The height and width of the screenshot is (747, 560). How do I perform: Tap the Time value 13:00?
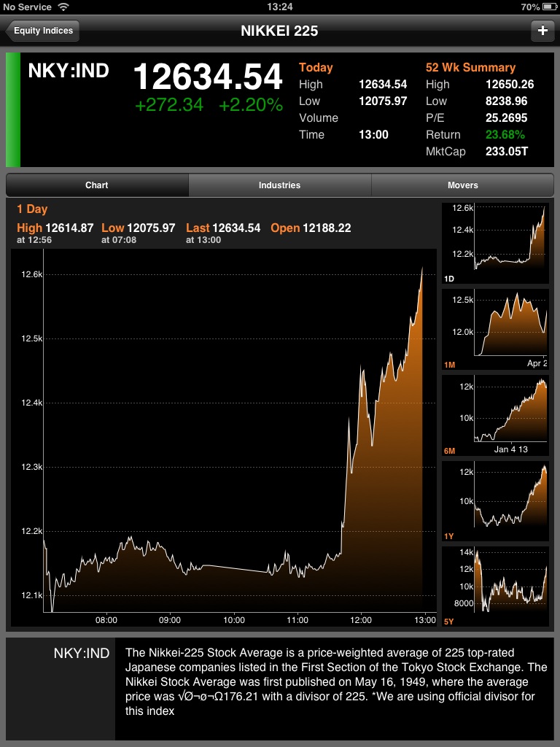pyautogui.click(x=373, y=134)
